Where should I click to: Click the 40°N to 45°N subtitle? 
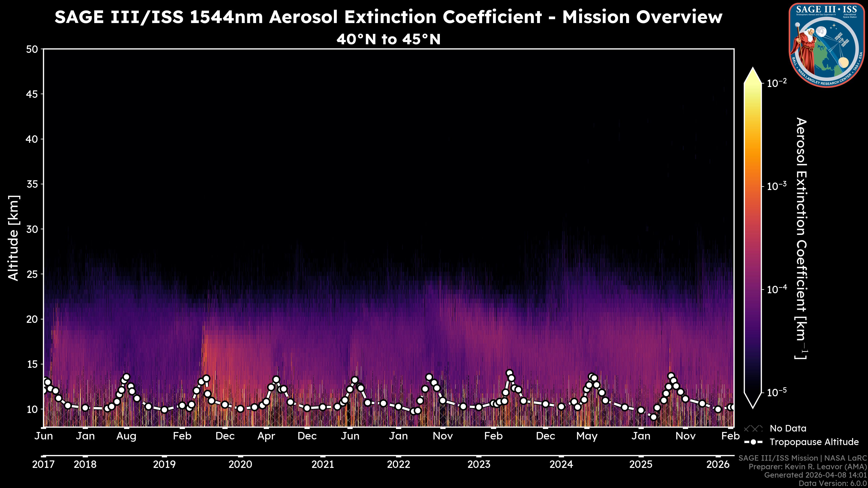click(x=388, y=39)
